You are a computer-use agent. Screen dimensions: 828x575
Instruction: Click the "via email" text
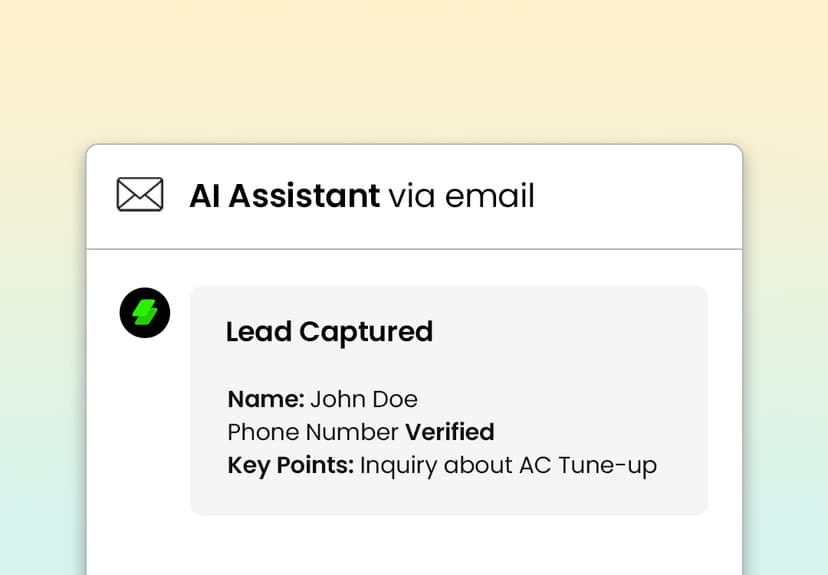coord(461,196)
